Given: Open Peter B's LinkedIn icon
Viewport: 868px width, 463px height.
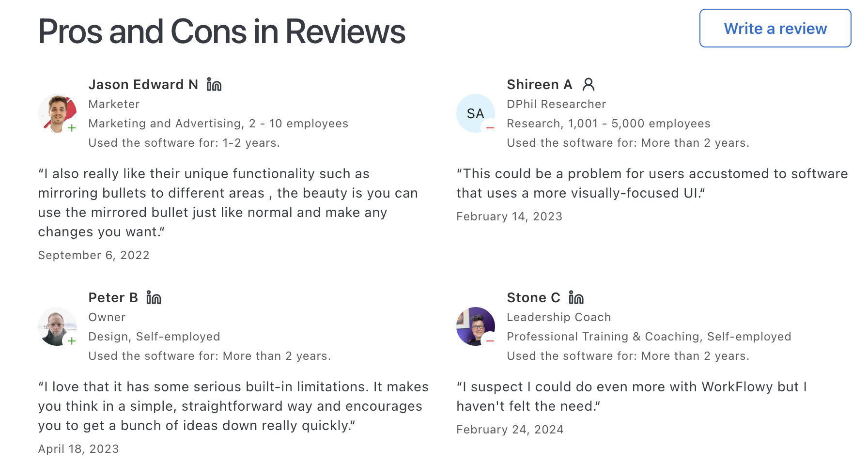Looking at the screenshot, I should click(153, 297).
